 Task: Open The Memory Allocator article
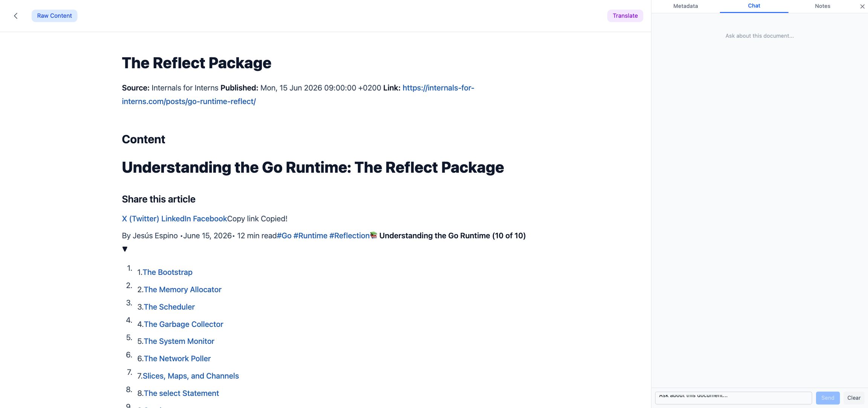click(182, 290)
